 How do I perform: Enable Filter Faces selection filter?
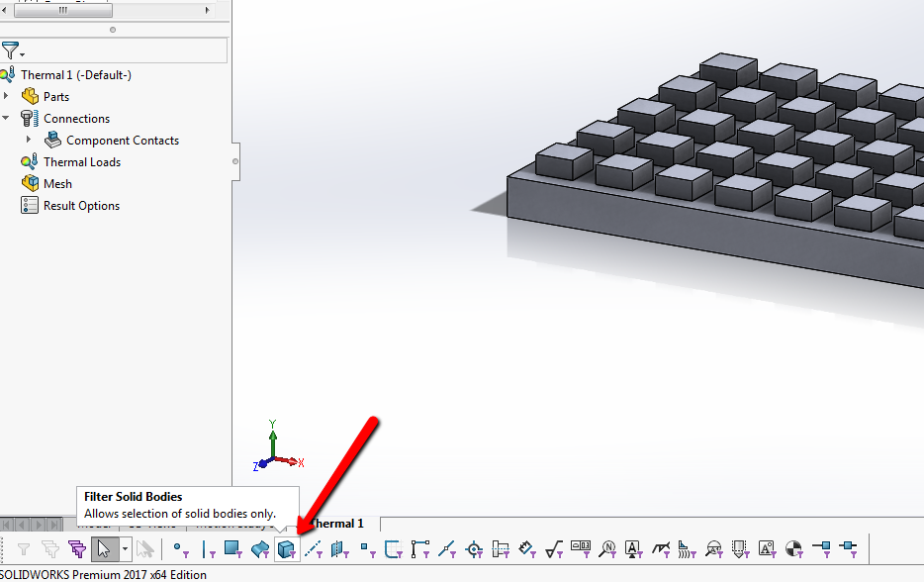(x=233, y=549)
